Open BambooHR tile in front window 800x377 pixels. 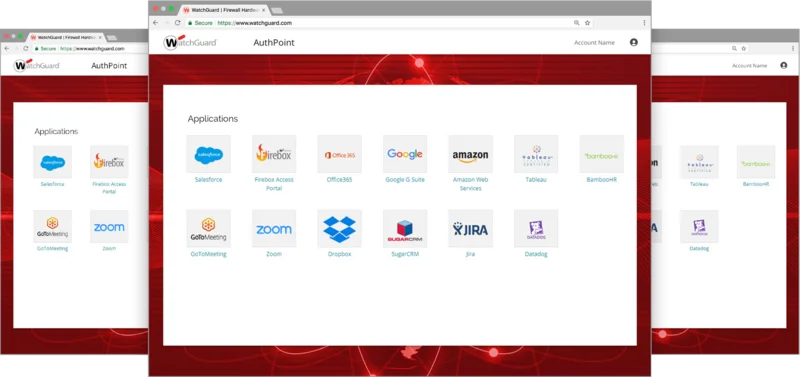click(602, 154)
